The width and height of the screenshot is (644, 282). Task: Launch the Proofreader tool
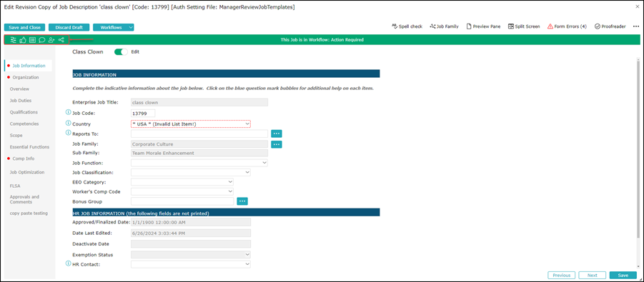click(x=610, y=26)
